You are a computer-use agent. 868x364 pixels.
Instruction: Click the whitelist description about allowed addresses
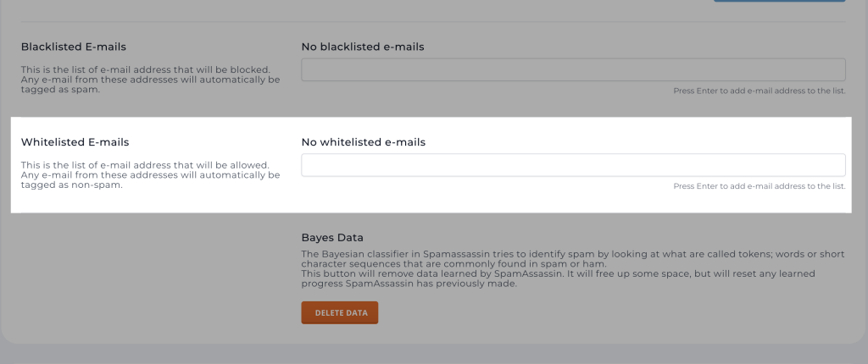coord(146,165)
